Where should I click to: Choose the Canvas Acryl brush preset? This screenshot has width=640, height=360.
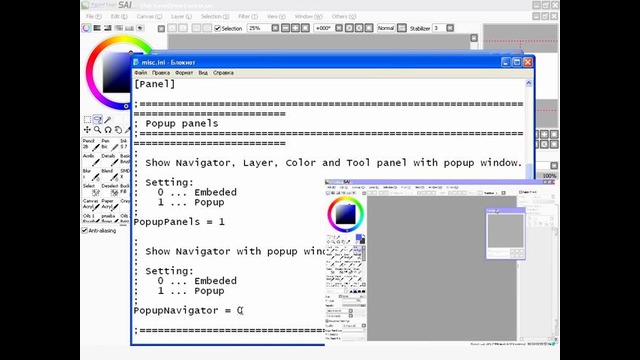point(91,205)
